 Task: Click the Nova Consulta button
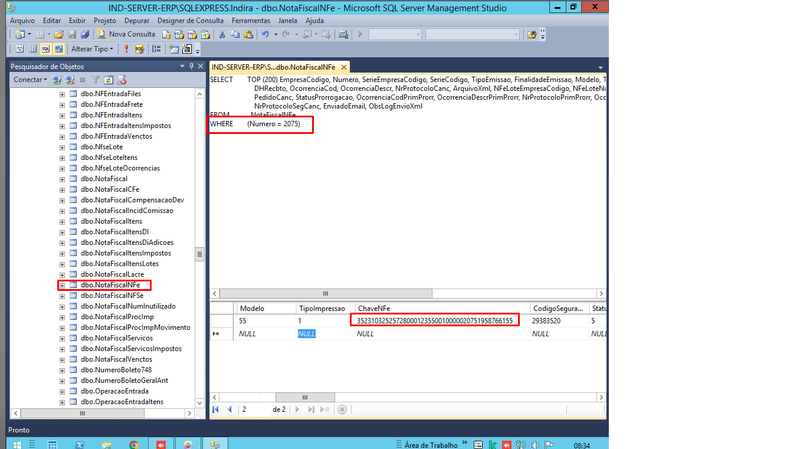pyautogui.click(x=127, y=34)
